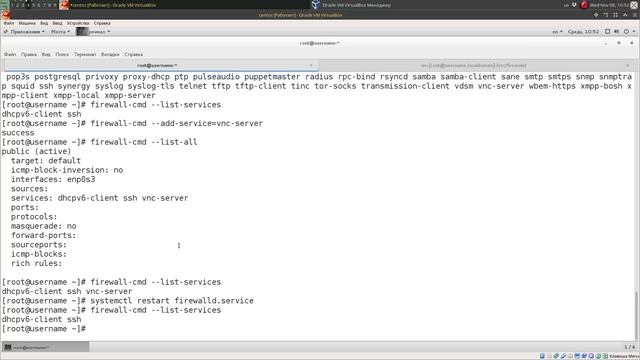Click Приложения foot icon in guest panel
Screen dimensions: 640x360
click(x=6, y=31)
